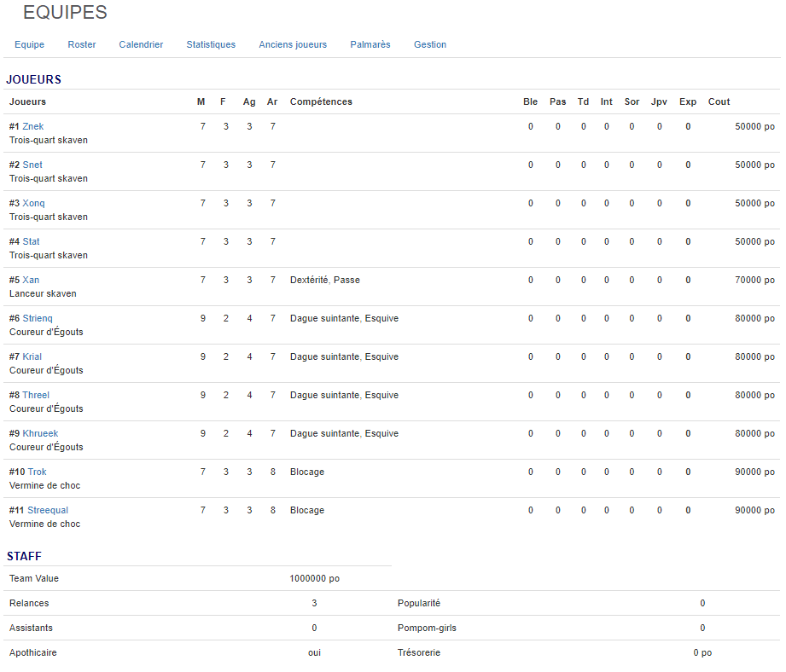This screenshot has height=672, width=786.
Task: Open the Palmarès tab
Action: coord(370,44)
